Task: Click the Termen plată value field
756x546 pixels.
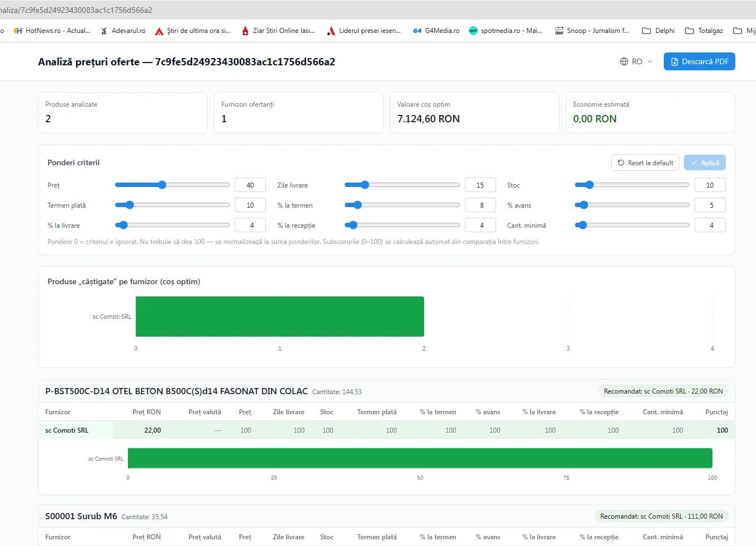Action: tap(250, 205)
